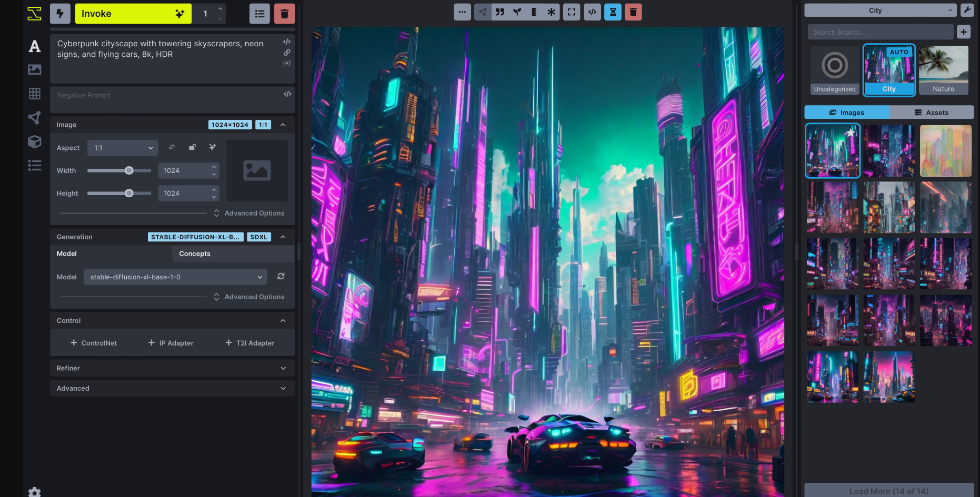Click the seed sprout icon in viewer toolbar

point(517,12)
